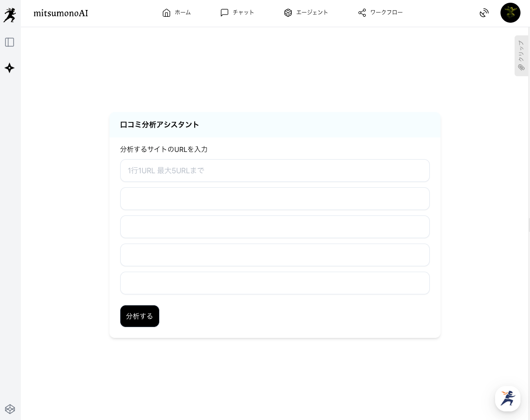Go to the ワークフロー tab
The image size is (530, 420).
click(380, 13)
